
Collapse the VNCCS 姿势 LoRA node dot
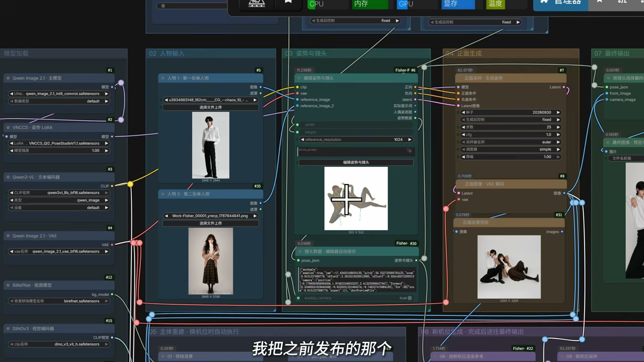pyautogui.click(x=8, y=128)
